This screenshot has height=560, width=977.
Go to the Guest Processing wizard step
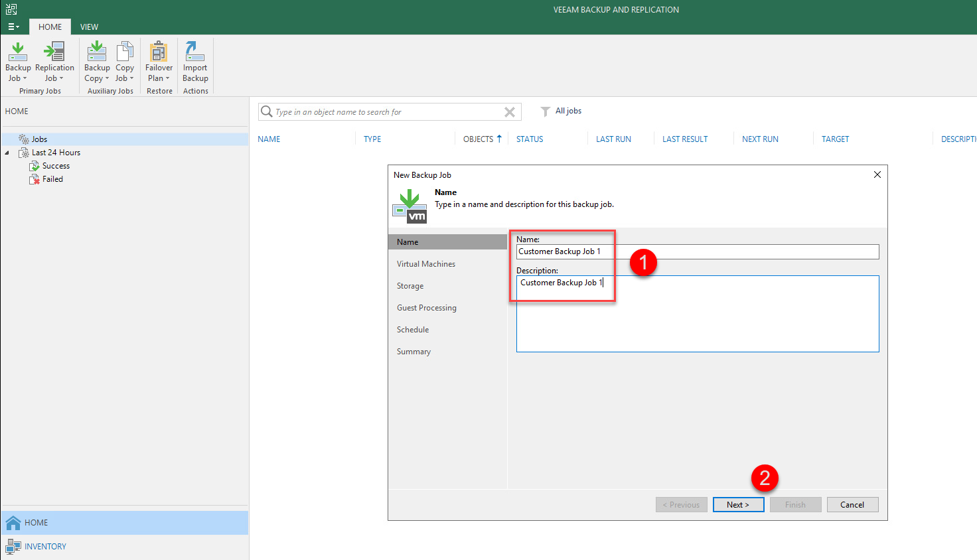427,308
